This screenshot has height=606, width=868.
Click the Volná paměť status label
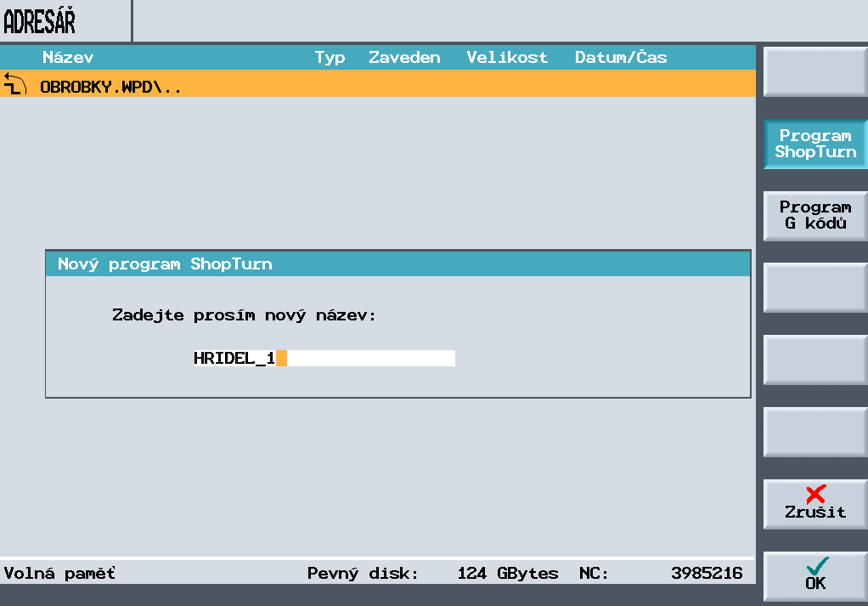click(x=59, y=573)
